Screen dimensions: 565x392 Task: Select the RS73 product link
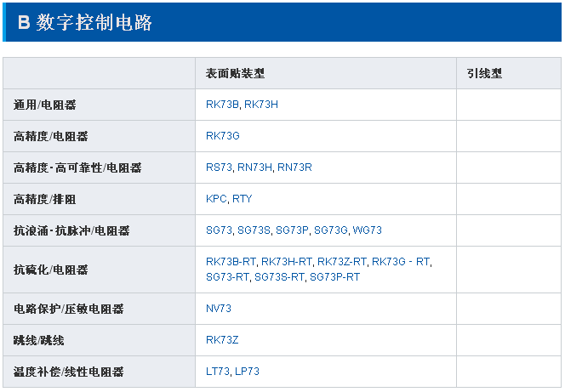(219, 168)
